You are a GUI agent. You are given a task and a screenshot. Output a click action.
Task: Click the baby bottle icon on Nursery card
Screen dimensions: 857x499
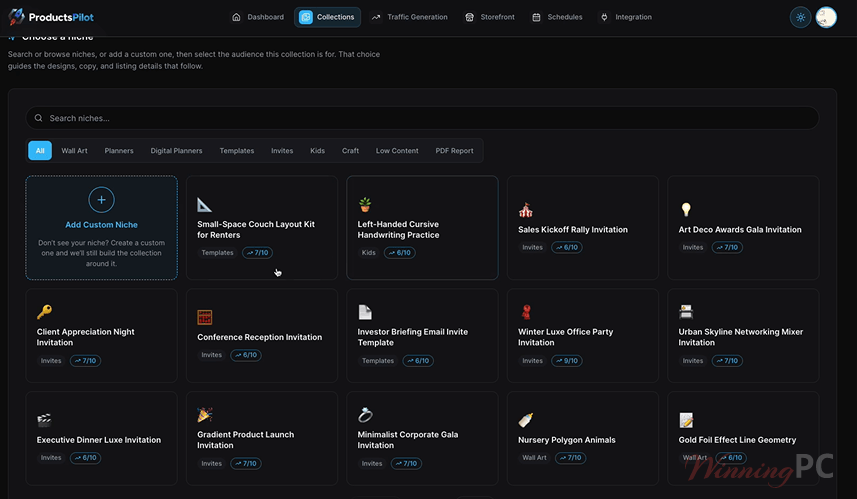[525, 420]
